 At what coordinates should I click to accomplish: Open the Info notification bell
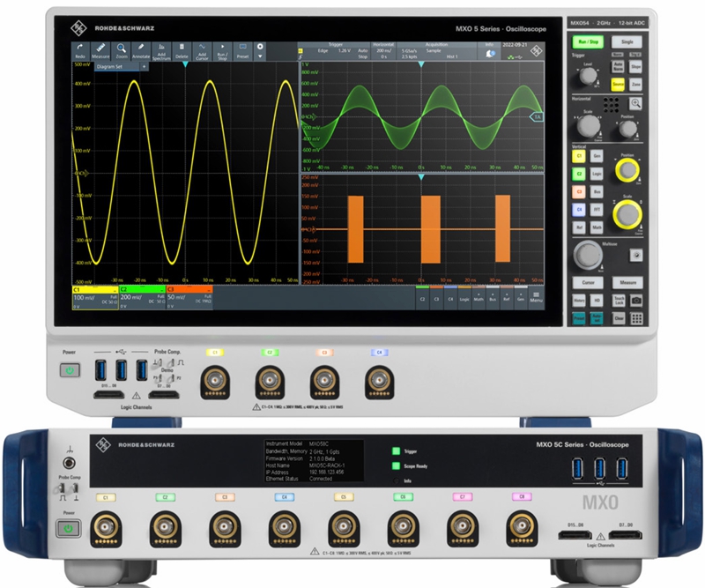pos(490,54)
